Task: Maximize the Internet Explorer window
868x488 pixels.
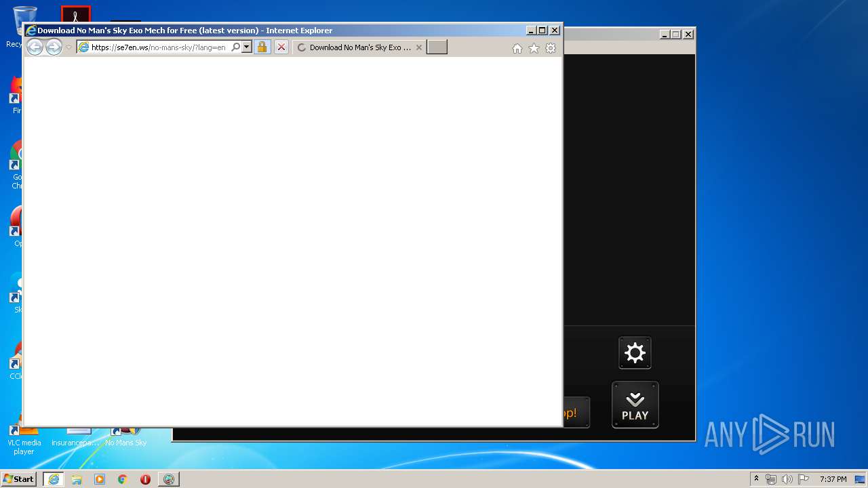Action: (542, 30)
